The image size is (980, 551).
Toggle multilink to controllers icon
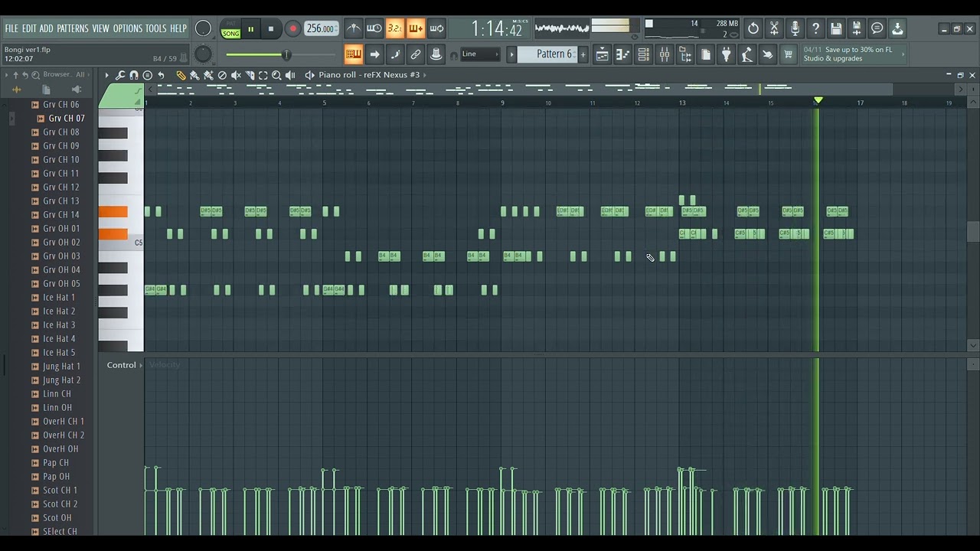pos(416,54)
